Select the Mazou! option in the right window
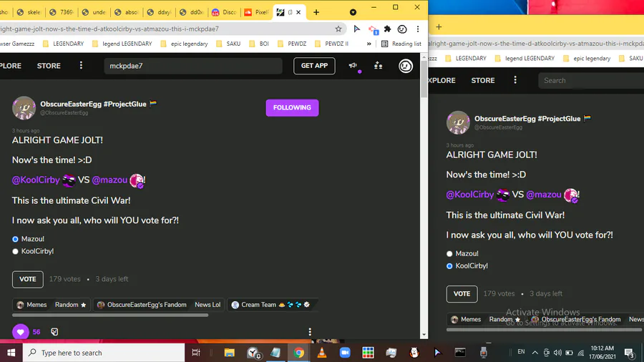 449,254
